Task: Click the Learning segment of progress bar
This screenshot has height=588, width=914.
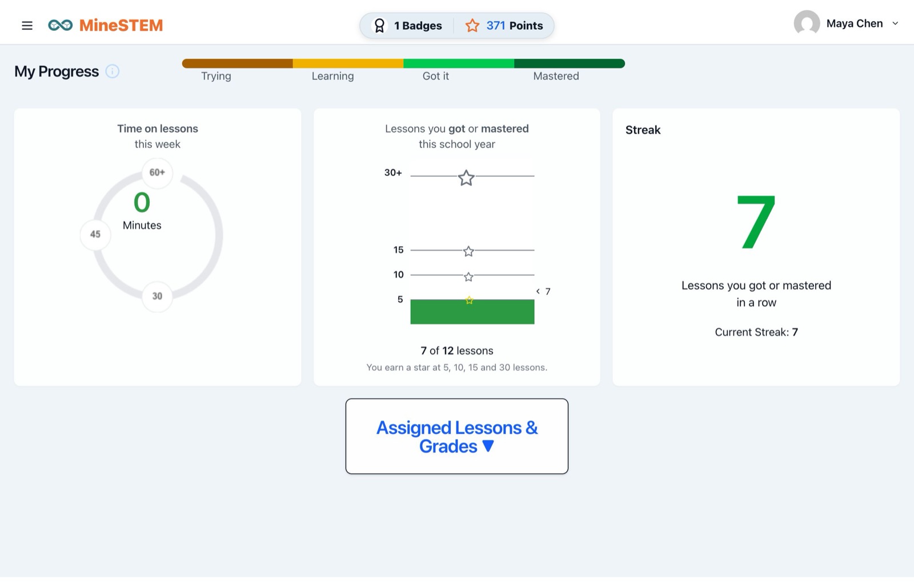Action: coord(348,63)
